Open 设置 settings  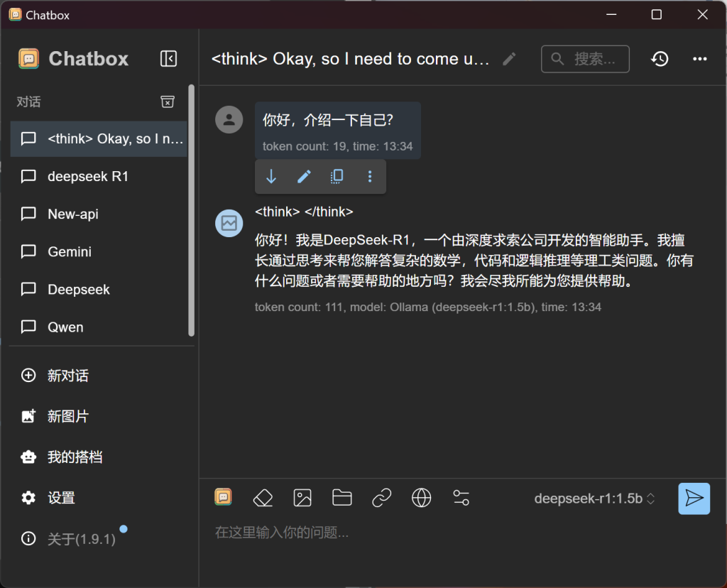tap(99, 498)
